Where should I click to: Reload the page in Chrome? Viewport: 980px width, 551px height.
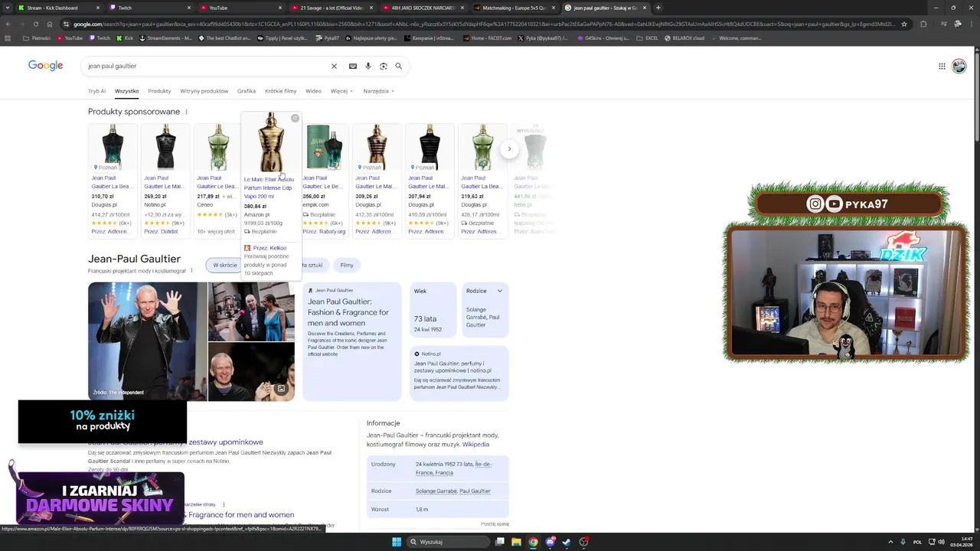pyautogui.click(x=36, y=24)
